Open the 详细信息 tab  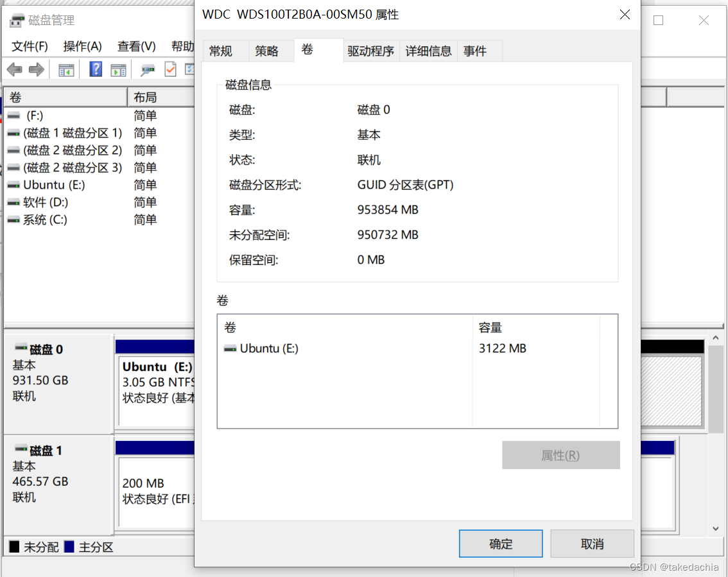click(x=429, y=51)
